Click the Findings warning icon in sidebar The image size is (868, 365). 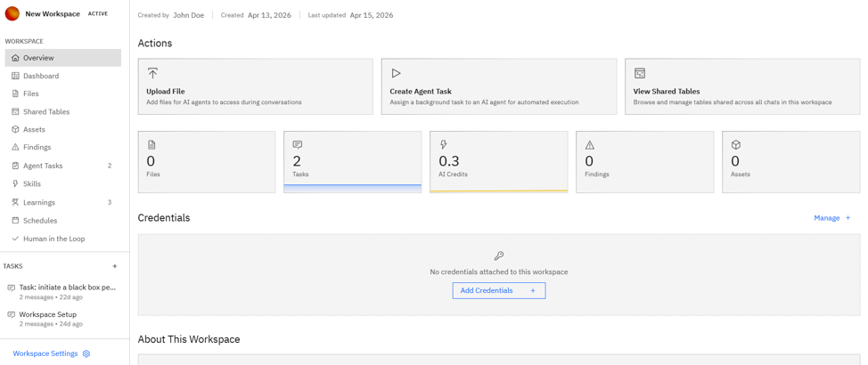click(15, 147)
